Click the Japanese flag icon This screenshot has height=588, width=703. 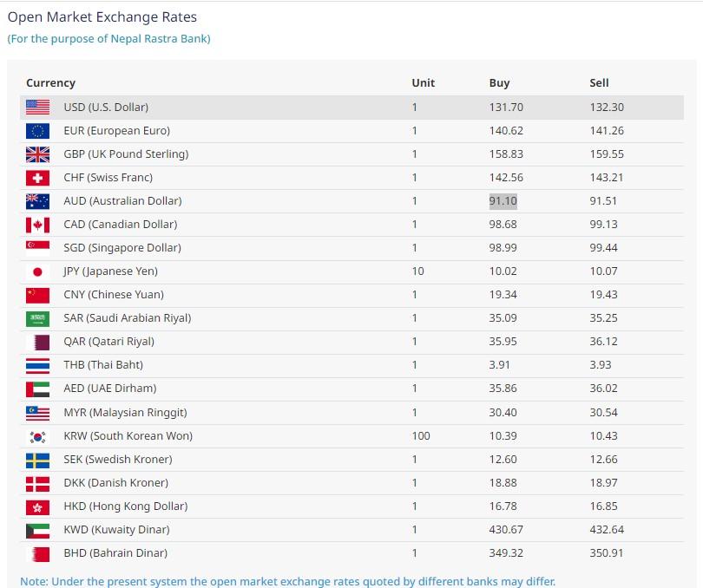tap(37, 271)
